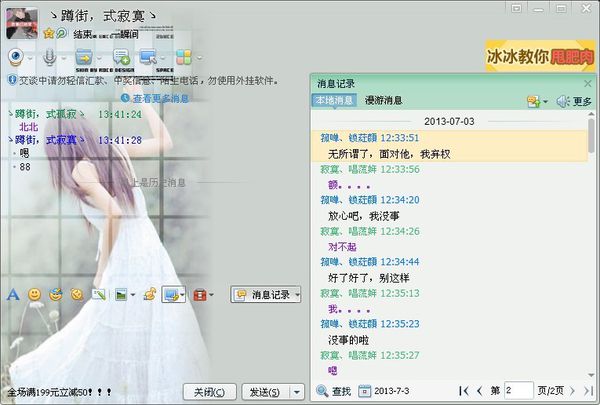Click the message history scrollbar thumb
Viewport: 600px width, 405px height.
(x=592, y=136)
